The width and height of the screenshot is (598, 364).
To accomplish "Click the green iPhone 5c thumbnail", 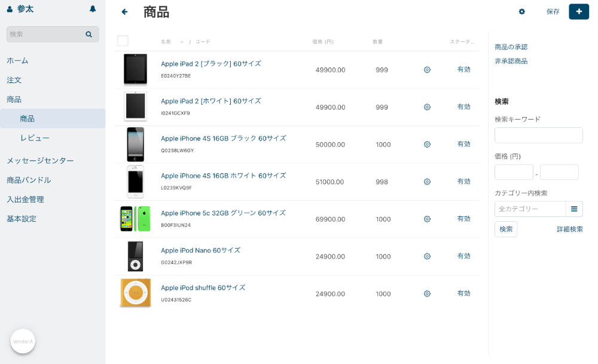I will click(x=135, y=219).
